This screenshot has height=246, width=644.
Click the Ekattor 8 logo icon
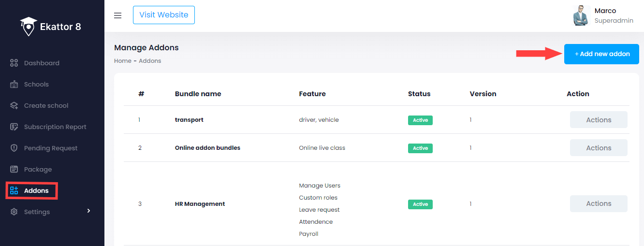click(x=29, y=27)
